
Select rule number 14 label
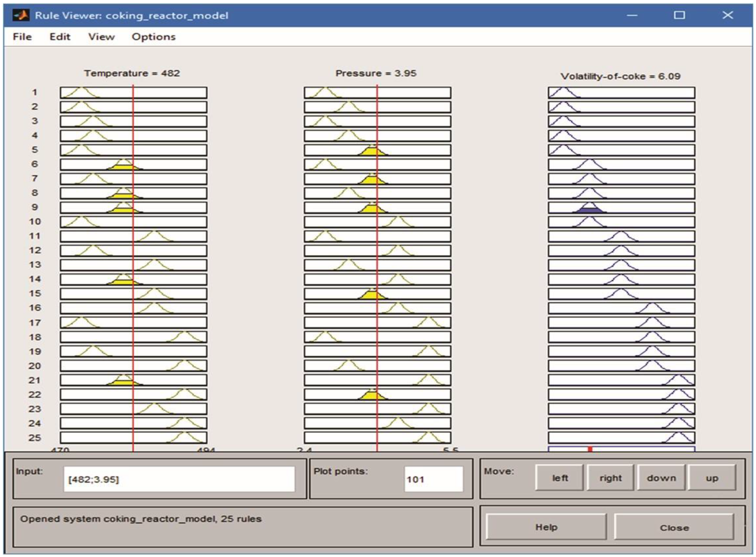(x=35, y=279)
